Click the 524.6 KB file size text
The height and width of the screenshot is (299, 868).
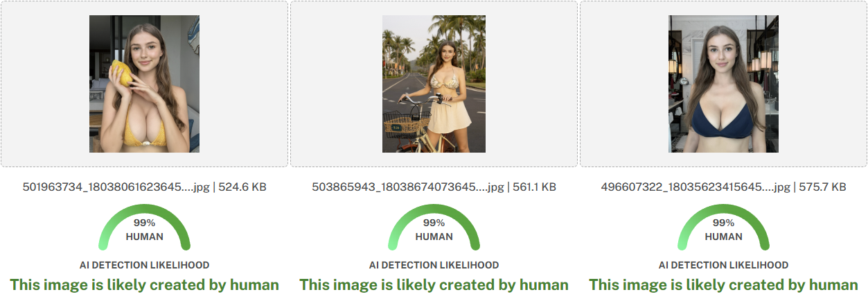pyautogui.click(x=242, y=187)
